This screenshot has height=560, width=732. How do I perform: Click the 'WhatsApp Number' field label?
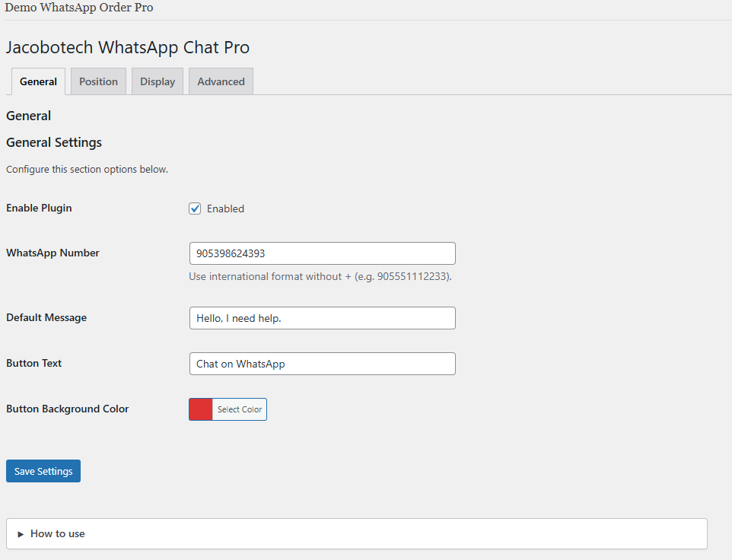coord(53,253)
